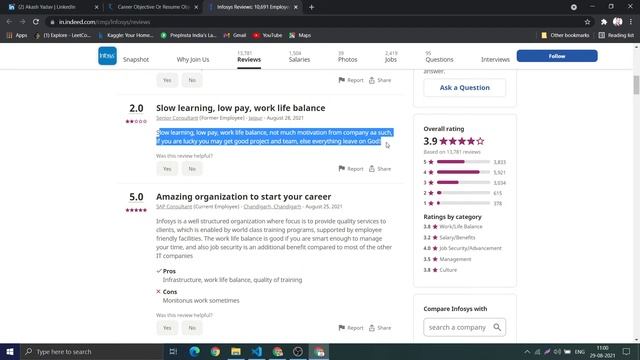Open the Chrome profile avatar

click(618, 22)
